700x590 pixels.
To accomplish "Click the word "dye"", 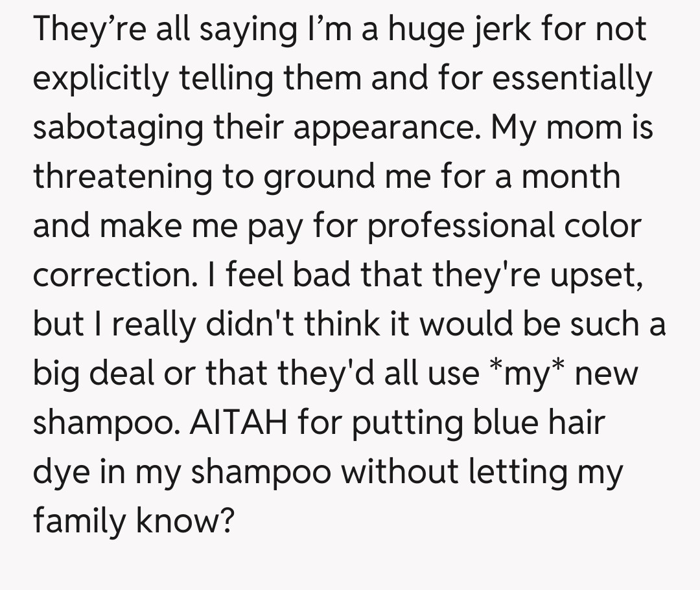I will (x=60, y=471).
